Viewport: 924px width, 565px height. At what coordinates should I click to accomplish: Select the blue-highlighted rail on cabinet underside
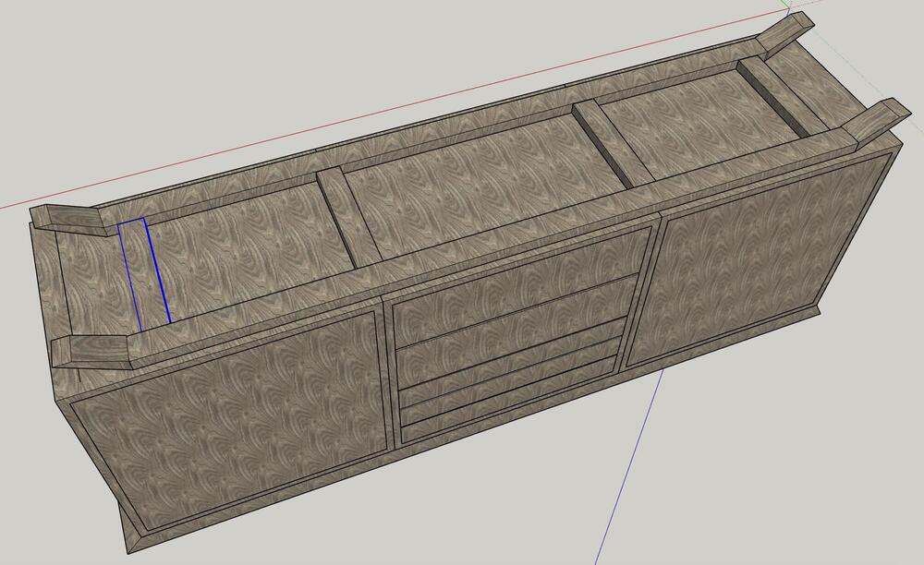(143, 274)
